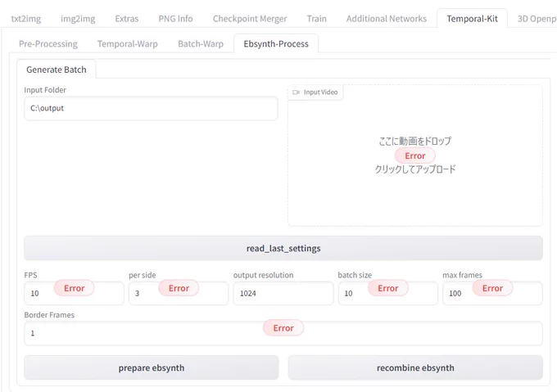
Task: Click the Error badge on FPS field
Action: (x=75, y=288)
